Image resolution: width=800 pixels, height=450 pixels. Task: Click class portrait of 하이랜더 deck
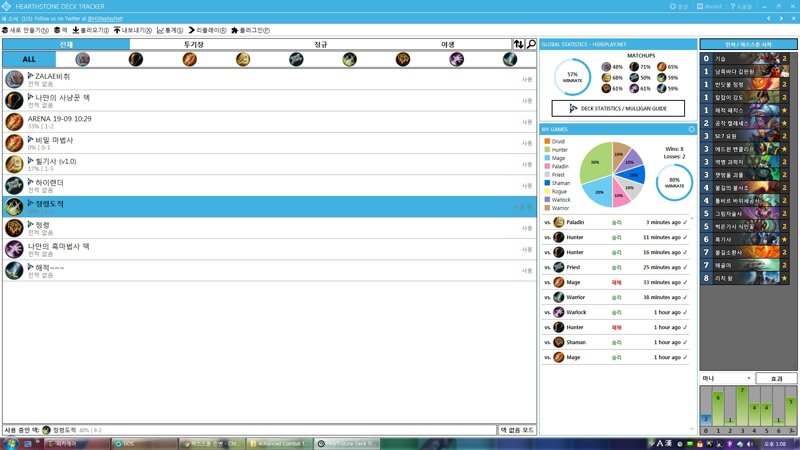coord(14,186)
